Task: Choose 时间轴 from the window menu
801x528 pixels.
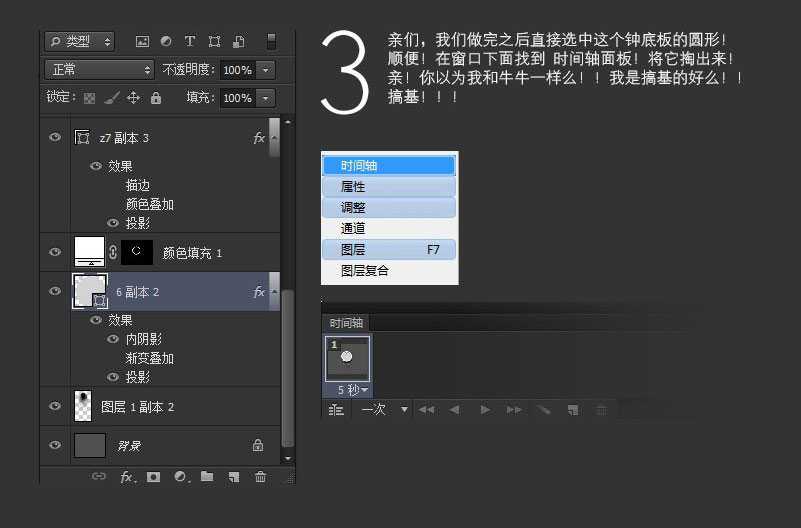Action: pos(389,165)
